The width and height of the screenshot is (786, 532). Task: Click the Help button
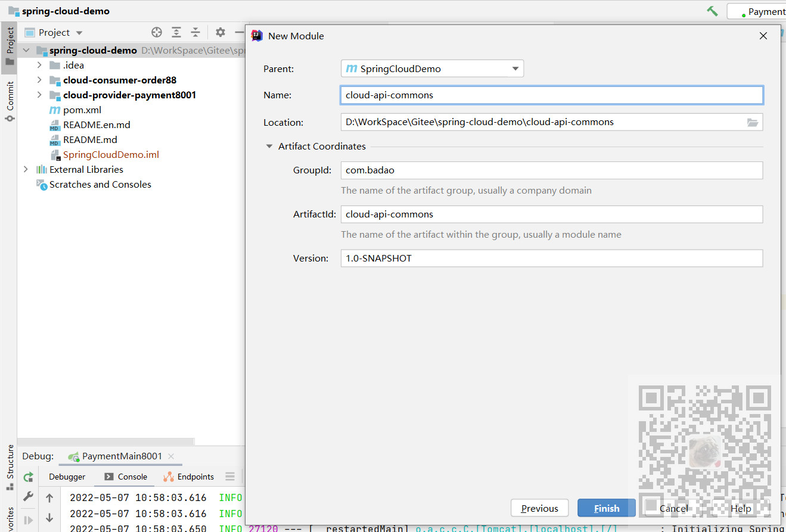pos(741,508)
